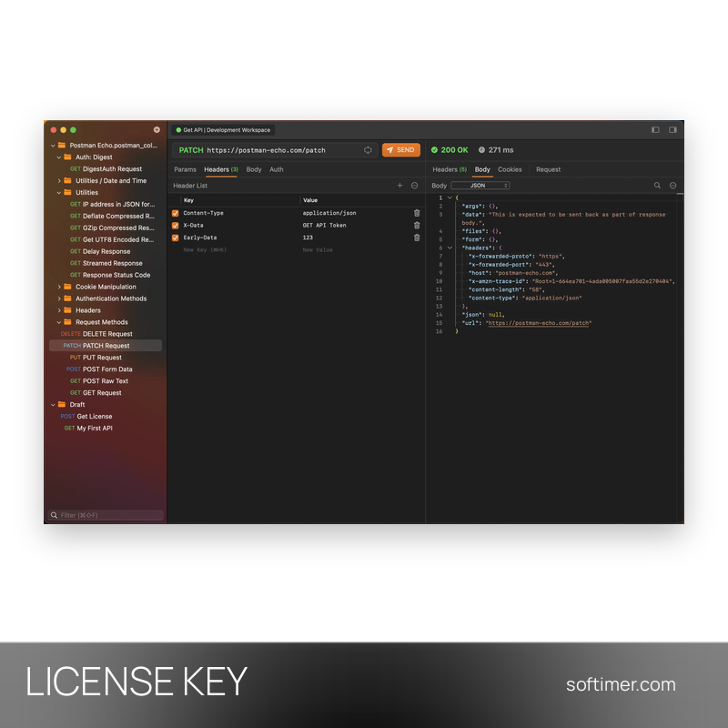The height and width of the screenshot is (728, 728).
Task: Open the response Request tab
Action: tap(548, 169)
